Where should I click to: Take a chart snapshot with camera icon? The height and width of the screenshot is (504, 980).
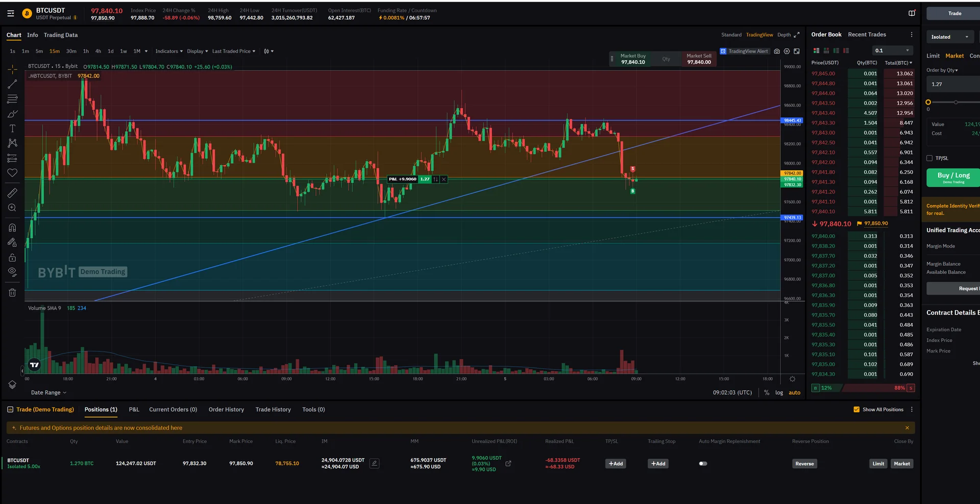click(777, 52)
